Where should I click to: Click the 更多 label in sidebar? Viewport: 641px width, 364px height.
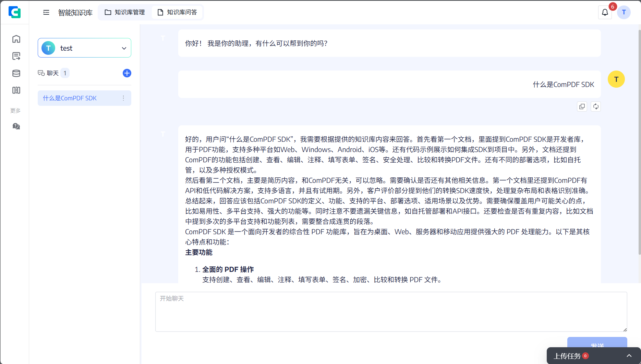click(15, 111)
